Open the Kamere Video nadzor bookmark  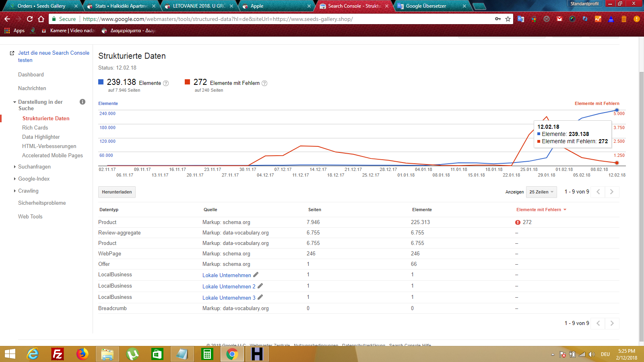tap(68, 31)
